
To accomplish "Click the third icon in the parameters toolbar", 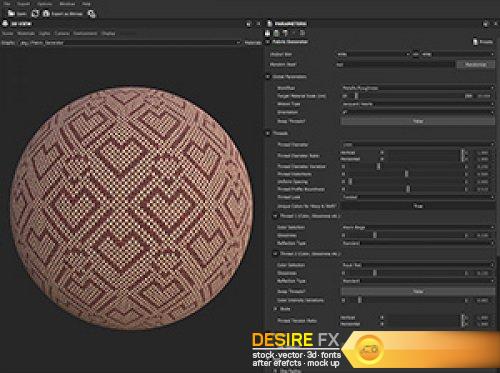I will tap(285, 33).
